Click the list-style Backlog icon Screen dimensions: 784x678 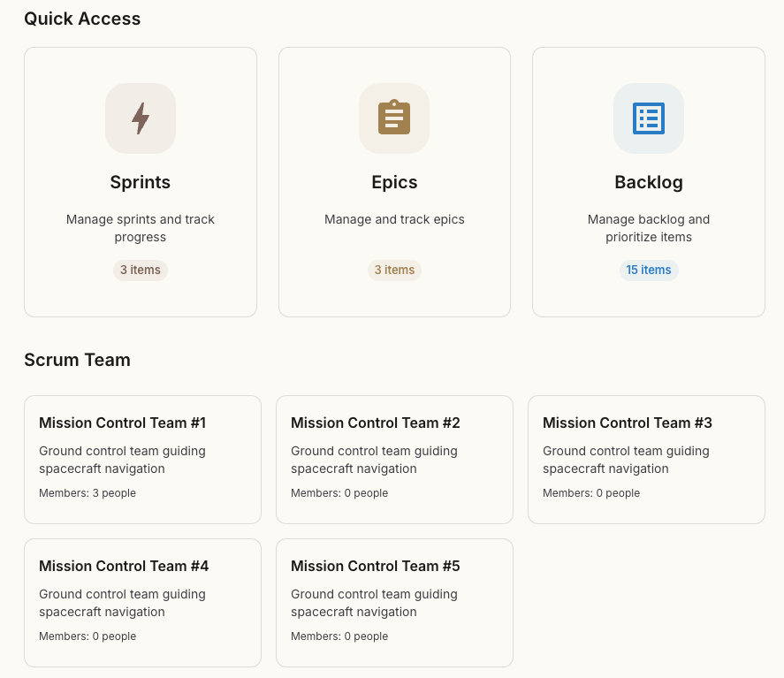[648, 118]
